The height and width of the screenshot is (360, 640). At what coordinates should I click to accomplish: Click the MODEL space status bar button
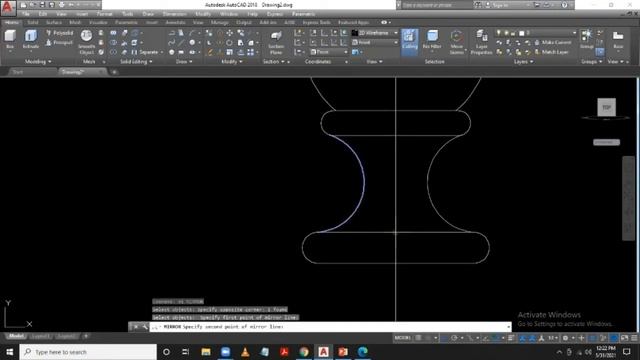point(402,338)
